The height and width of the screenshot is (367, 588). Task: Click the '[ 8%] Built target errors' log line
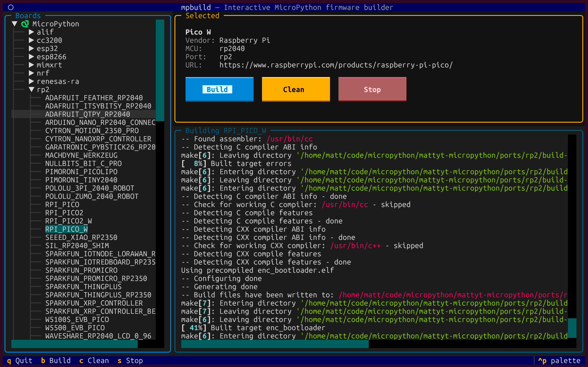click(x=236, y=163)
